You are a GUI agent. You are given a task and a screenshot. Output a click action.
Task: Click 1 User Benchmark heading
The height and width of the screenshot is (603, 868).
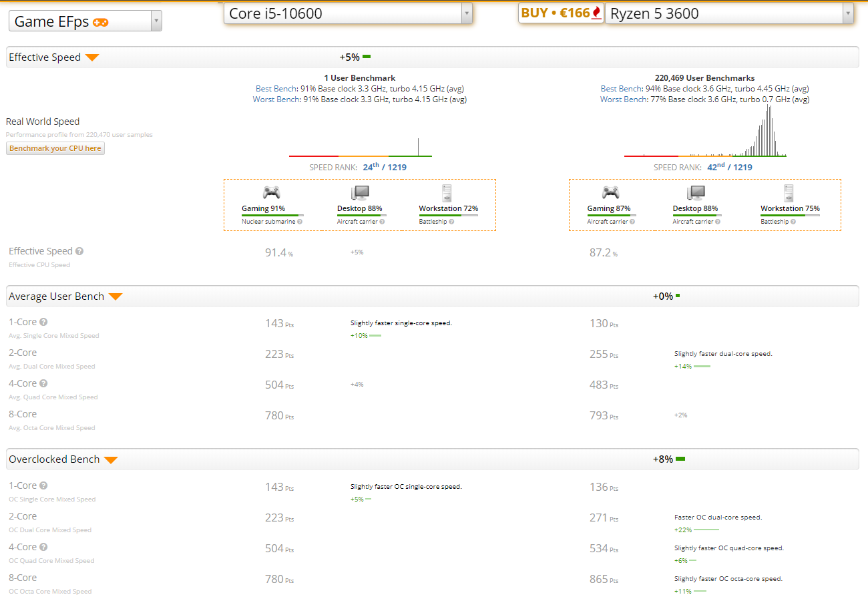(360, 78)
